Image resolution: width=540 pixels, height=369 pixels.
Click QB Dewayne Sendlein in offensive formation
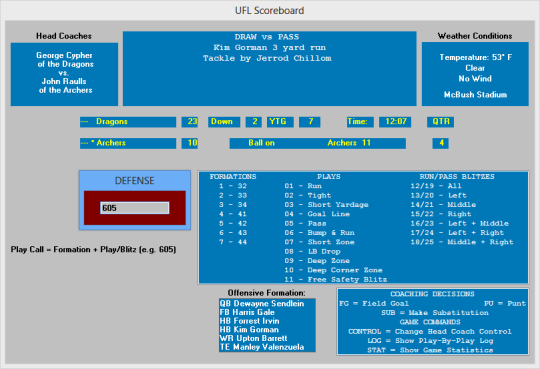coord(262,304)
